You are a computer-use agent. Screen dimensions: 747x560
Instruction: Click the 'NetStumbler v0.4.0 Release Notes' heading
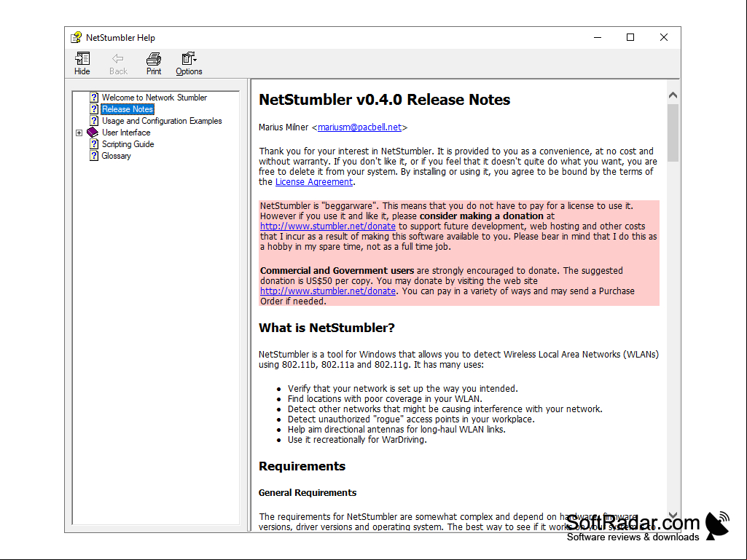[385, 100]
